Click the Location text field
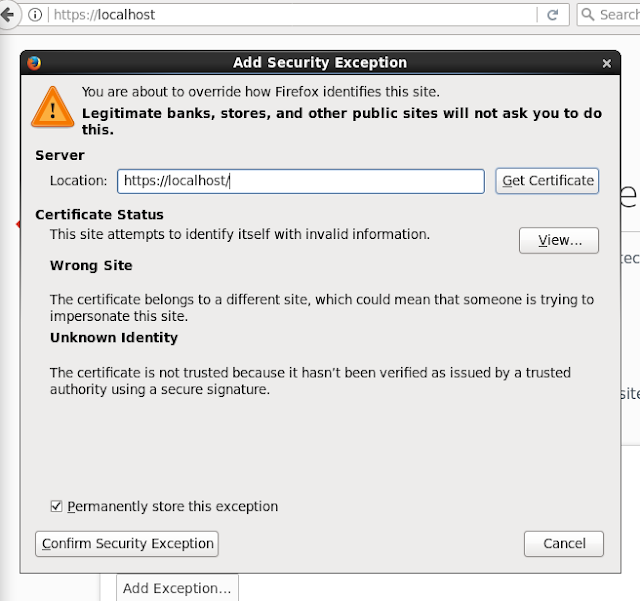Screen dimensions: 640x601 pyautogui.click(x=300, y=181)
